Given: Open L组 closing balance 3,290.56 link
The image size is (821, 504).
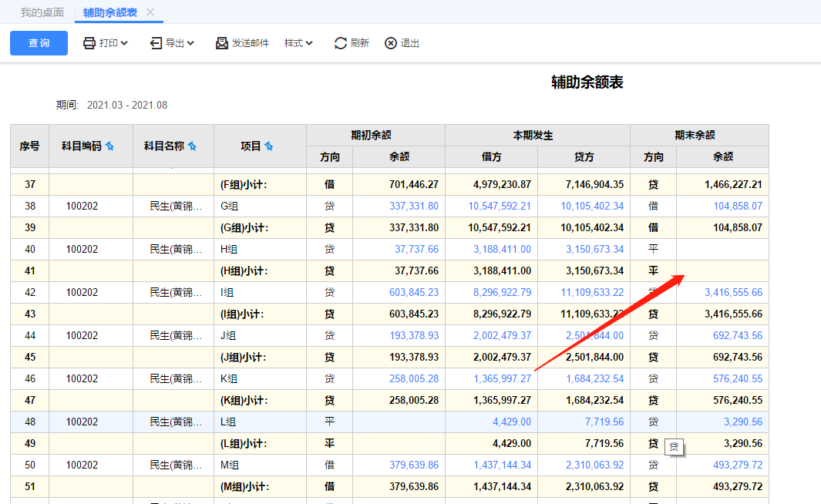Looking at the screenshot, I should click(x=743, y=422).
